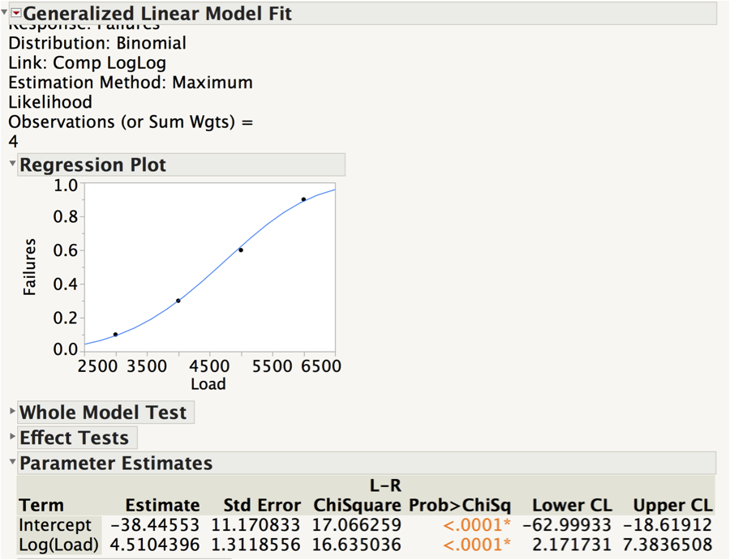This screenshot has height=560, width=730.
Task: Collapse the Regression Plot disclosure triangle
Action: coord(12,165)
